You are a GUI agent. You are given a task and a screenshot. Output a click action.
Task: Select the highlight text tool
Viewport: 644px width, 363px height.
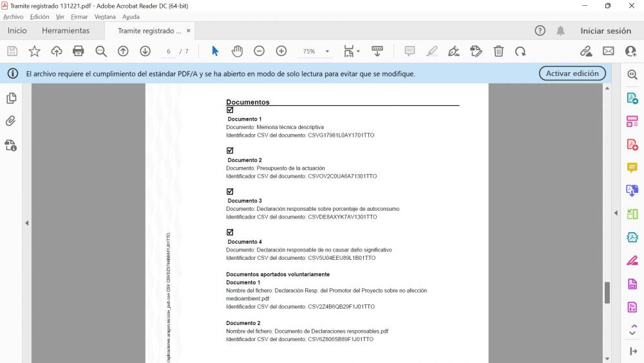(x=431, y=51)
